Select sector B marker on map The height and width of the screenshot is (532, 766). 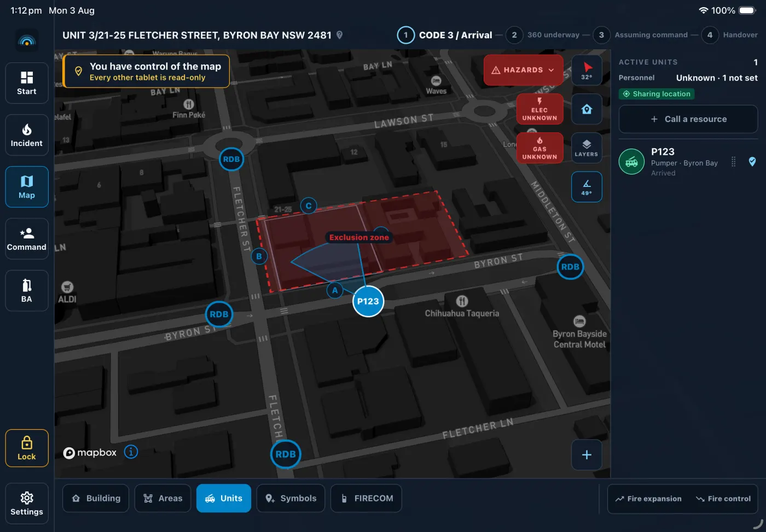coord(259,256)
